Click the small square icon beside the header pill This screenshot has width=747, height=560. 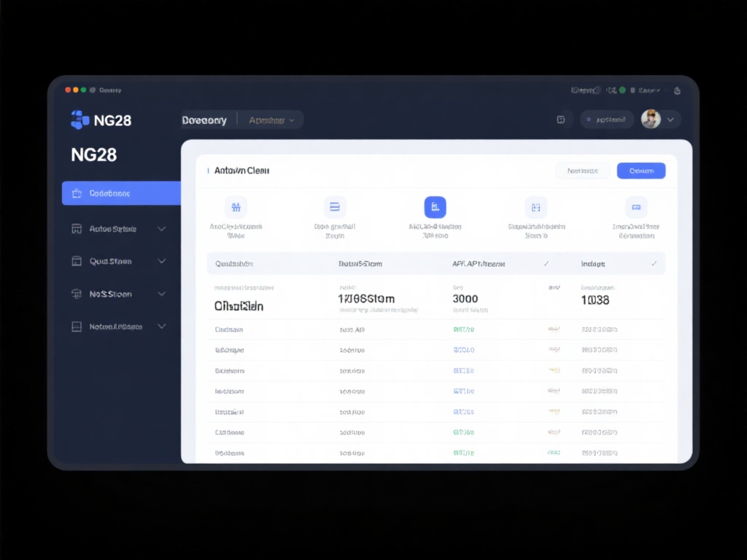tap(561, 120)
